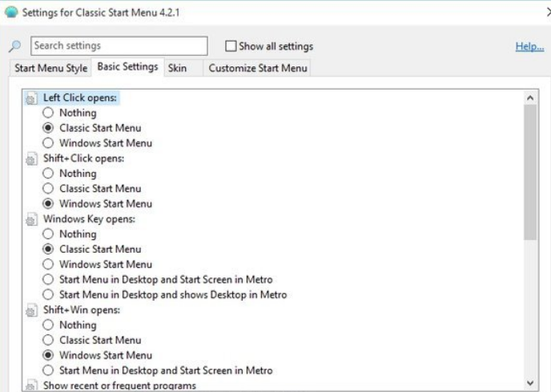Select Windows Start Menu under Windows Key opens

pyautogui.click(x=48, y=264)
